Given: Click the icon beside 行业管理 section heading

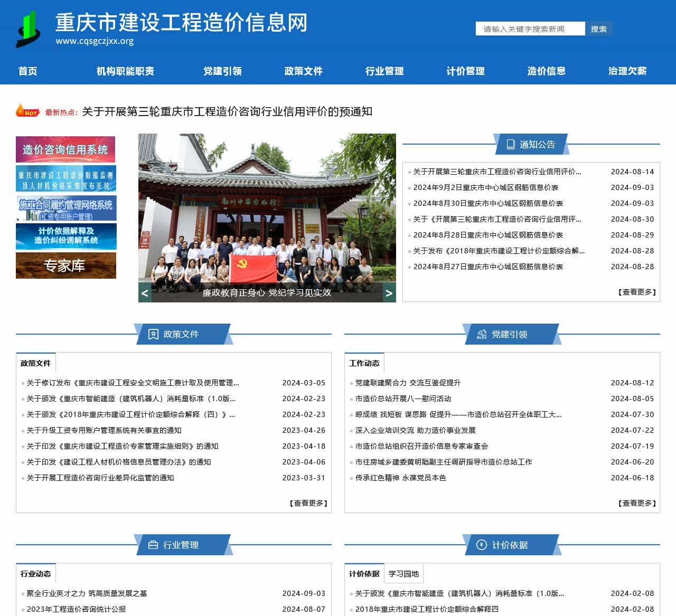Looking at the screenshot, I should coord(153,545).
